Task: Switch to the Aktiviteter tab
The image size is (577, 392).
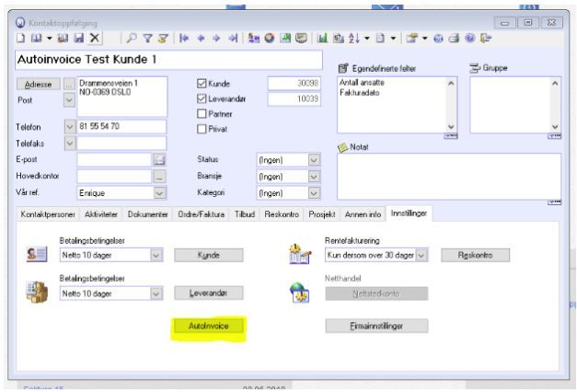Action: click(x=101, y=214)
